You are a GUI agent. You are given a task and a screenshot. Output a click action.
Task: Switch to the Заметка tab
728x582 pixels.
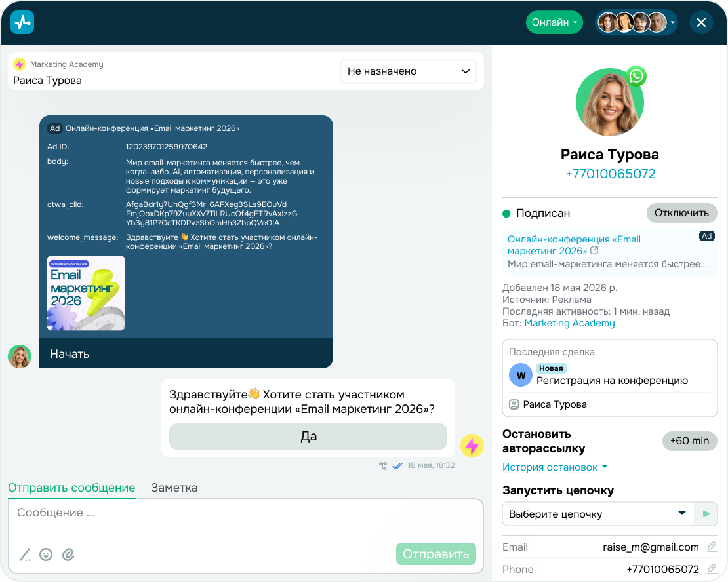(174, 488)
